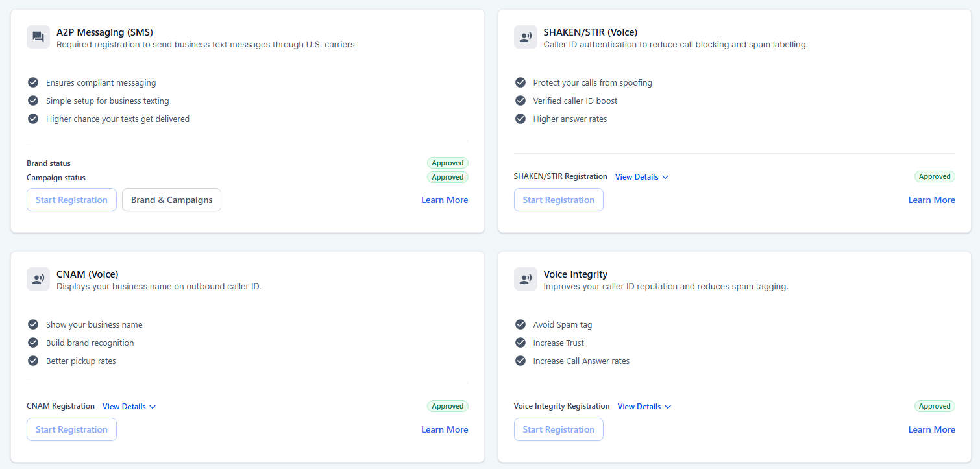Click checkmark beside Increase Call Answer rates
This screenshot has height=469, width=980.
coord(521,361)
